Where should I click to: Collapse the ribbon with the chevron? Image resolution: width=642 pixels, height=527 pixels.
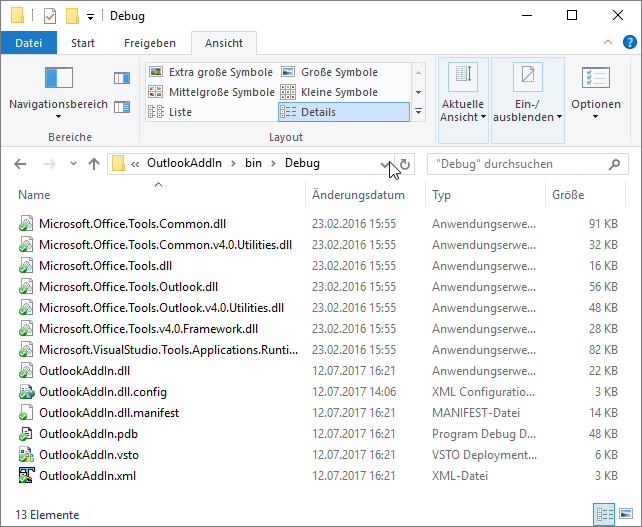608,42
